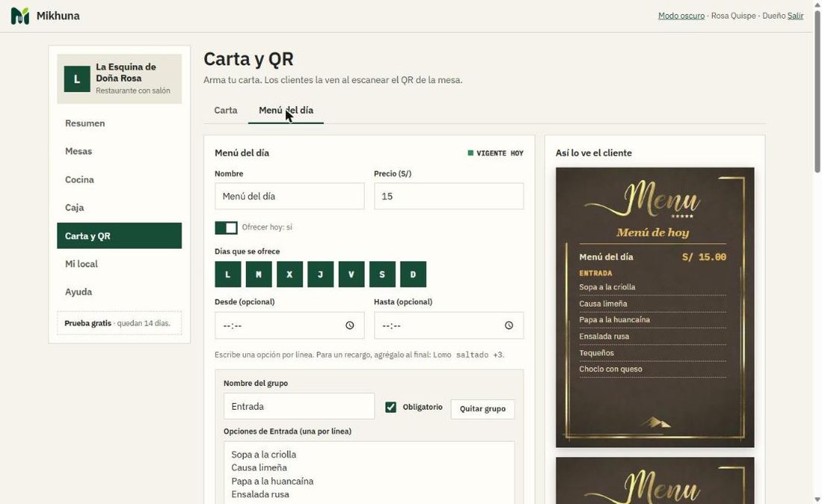The width and height of the screenshot is (822, 504).
Task: Click the VIGENTE HOY status label
Action: click(x=495, y=153)
